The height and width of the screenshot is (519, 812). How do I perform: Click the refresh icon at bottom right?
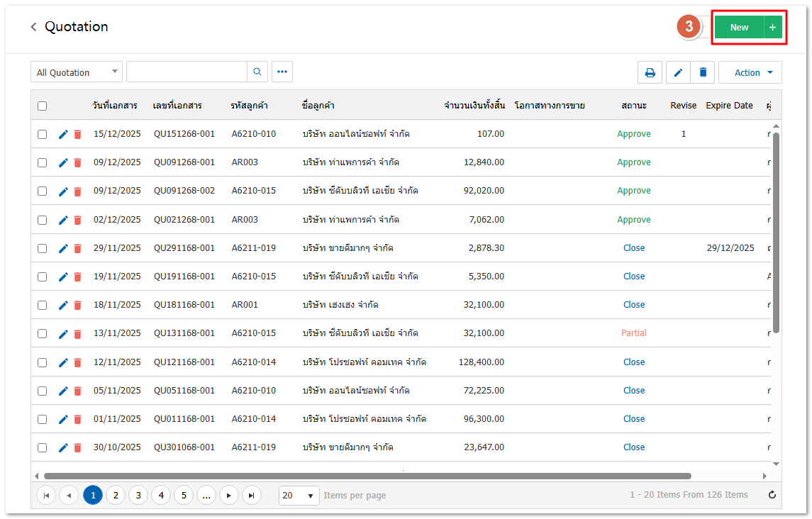(772, 495)
